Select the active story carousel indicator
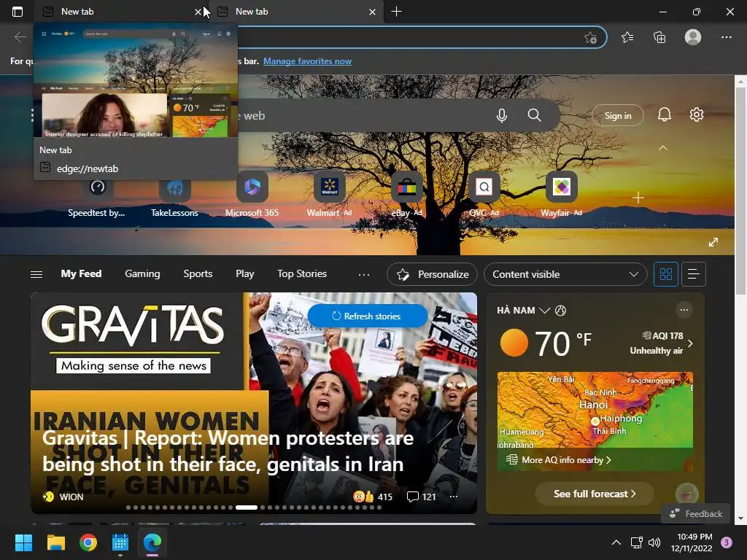This screenshot has height=560, width=747. coord(247,507)
